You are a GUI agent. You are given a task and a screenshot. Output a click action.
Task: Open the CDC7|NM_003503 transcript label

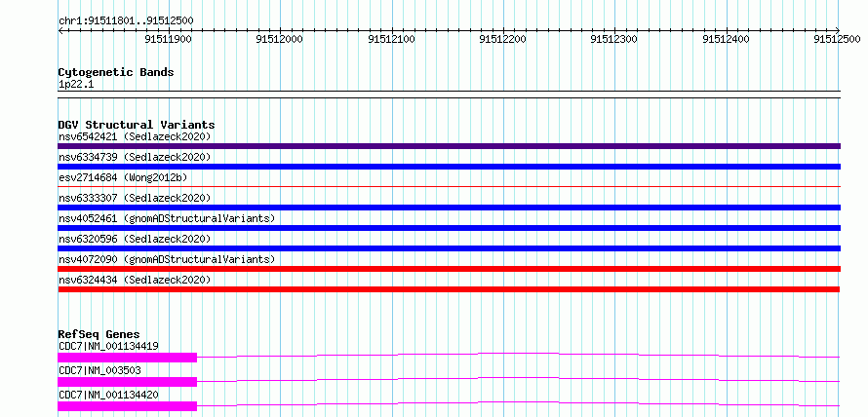99,370
